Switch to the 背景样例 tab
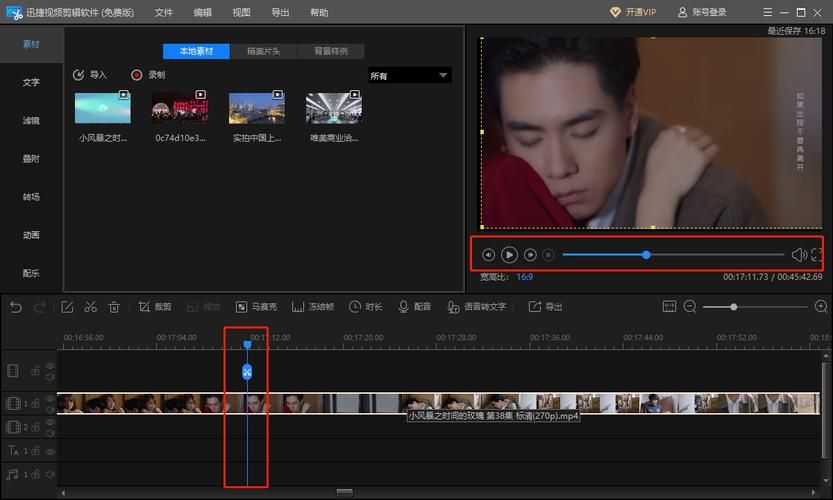Screen dimensions: 833x500 [x=331, y=52]
